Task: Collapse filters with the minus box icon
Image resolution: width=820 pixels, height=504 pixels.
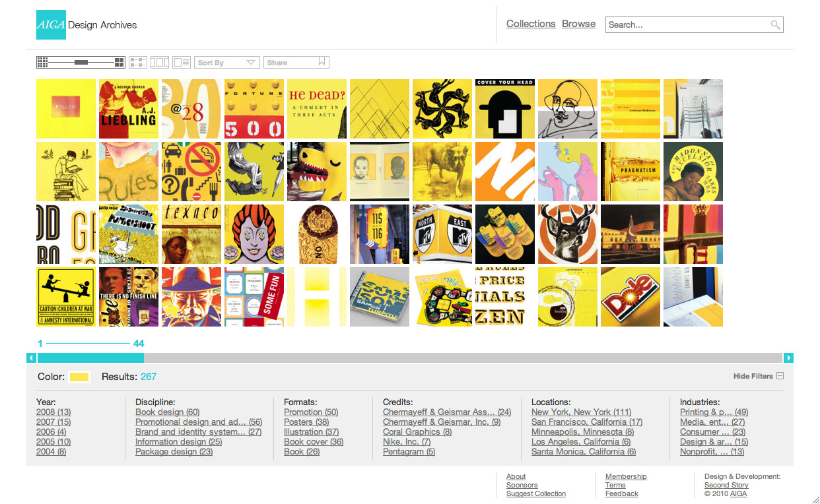Action: [x=780, y=376]
